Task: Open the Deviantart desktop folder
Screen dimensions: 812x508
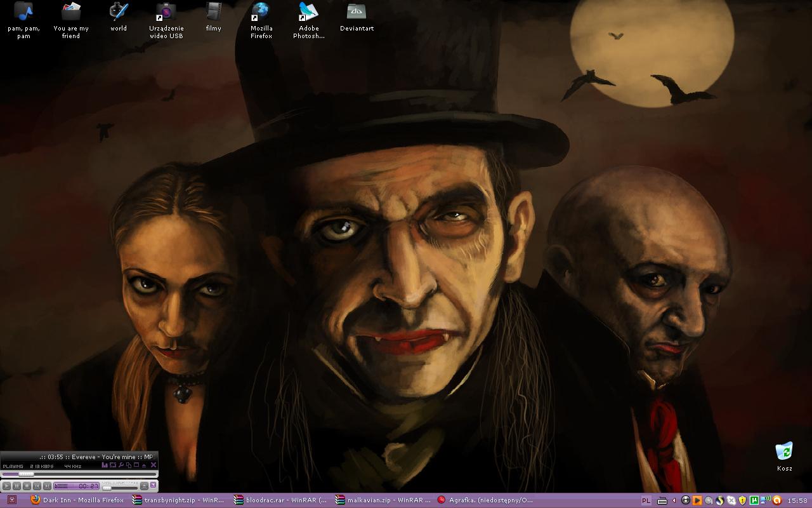Action: pos(357,17)
